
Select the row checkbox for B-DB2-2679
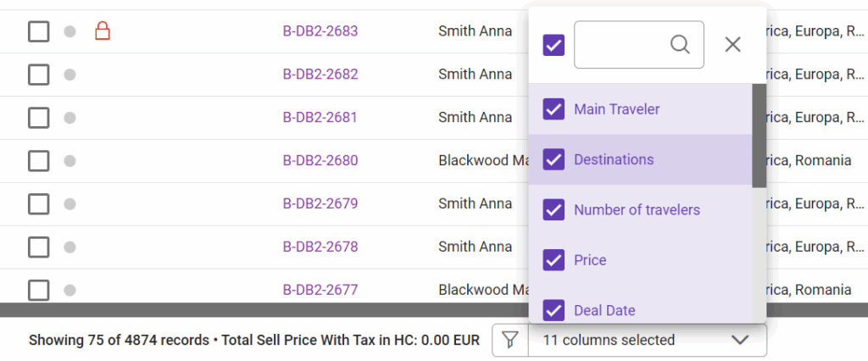[x=38, y=203]
